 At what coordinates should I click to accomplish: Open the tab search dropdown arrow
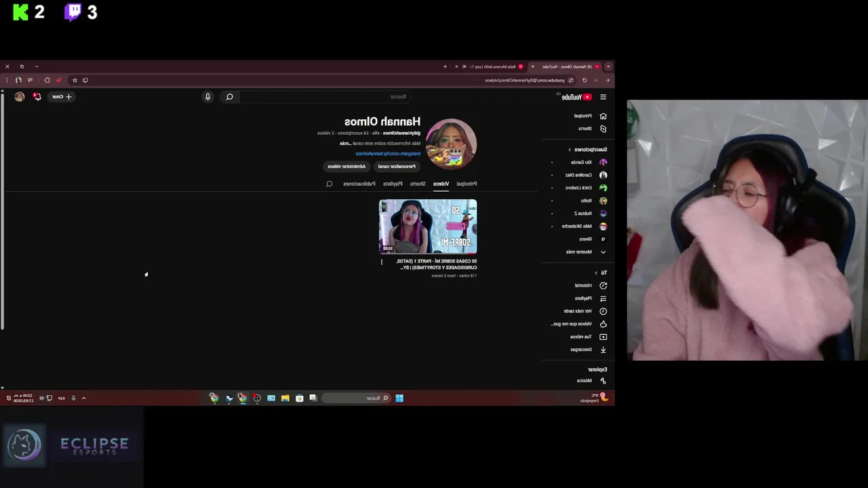tap(608, 66)
